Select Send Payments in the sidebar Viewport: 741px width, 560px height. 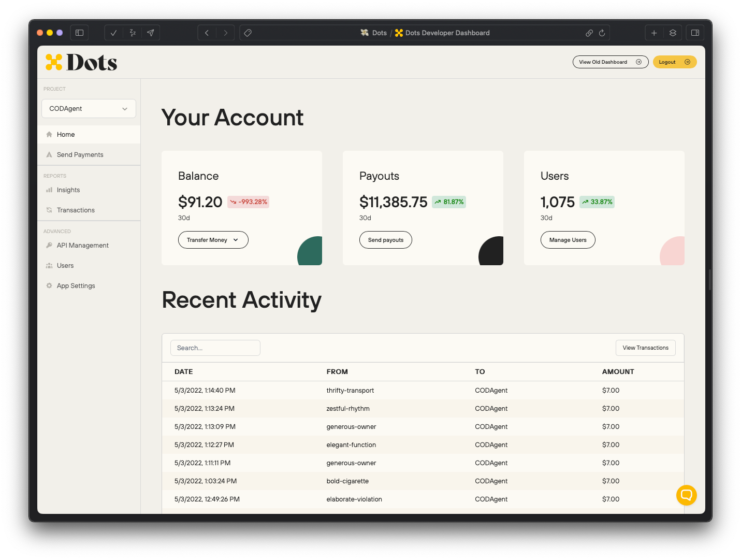(x=80, y=154)
